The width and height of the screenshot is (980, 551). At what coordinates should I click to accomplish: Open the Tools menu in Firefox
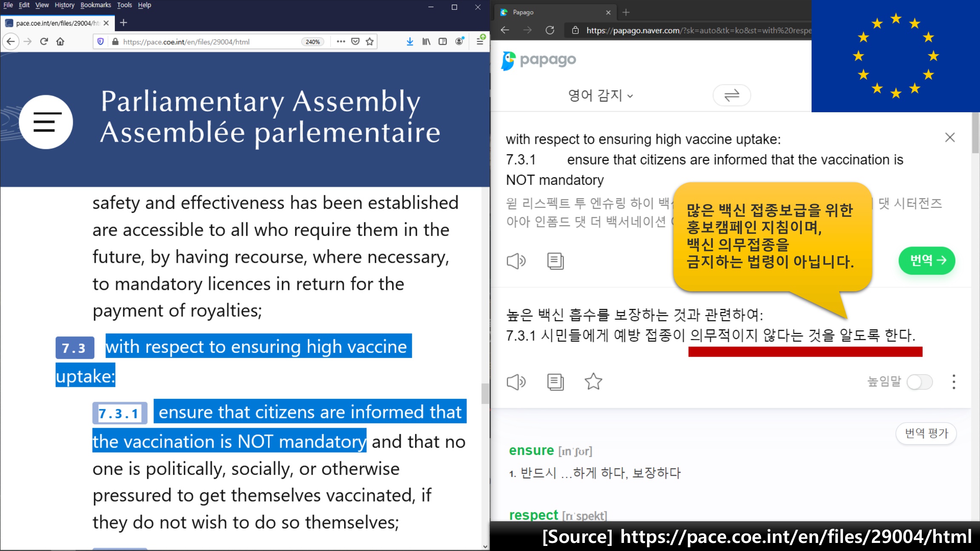coord(125,5)
